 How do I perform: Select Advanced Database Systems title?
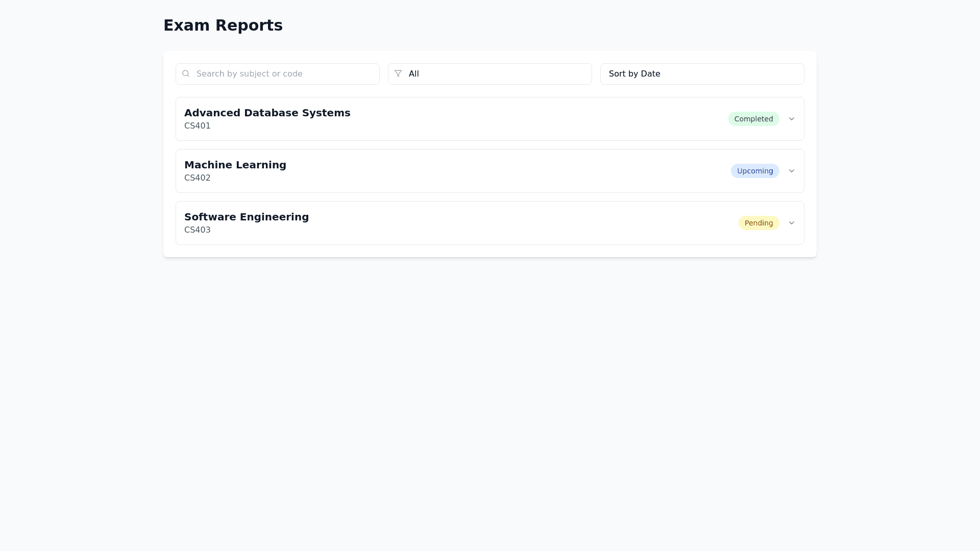267,113
